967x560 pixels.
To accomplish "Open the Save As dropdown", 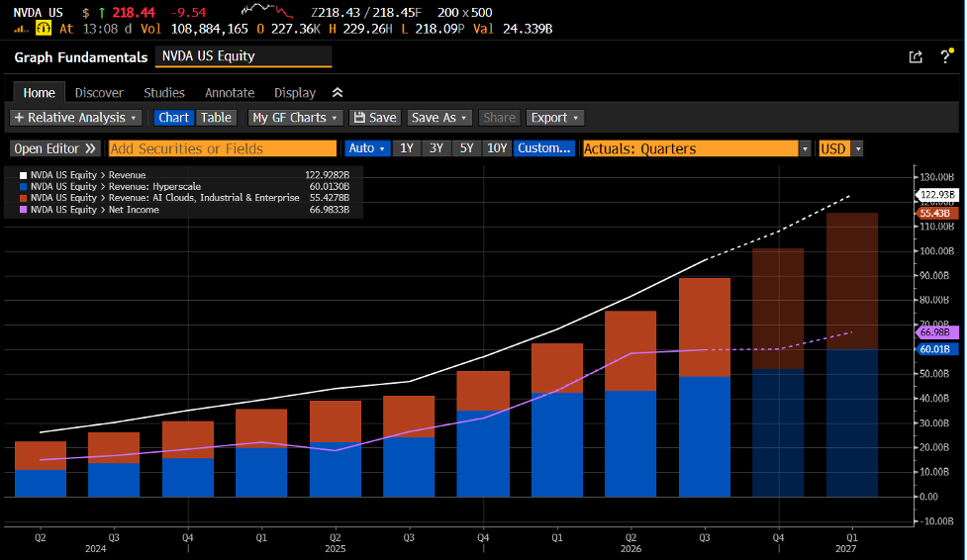I will pos(439,118).
